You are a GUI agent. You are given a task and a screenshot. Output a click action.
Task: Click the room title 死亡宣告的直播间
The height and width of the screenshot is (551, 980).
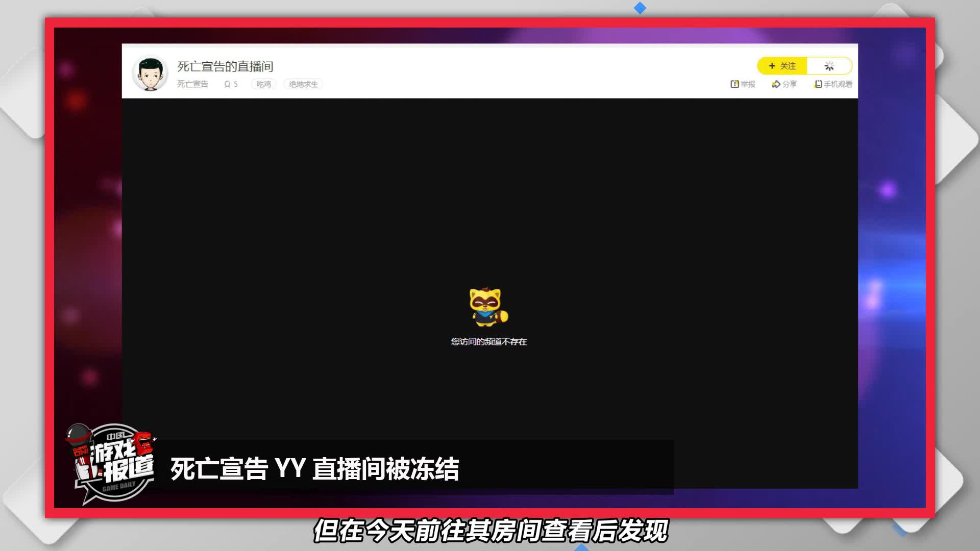tap(225, 66)
